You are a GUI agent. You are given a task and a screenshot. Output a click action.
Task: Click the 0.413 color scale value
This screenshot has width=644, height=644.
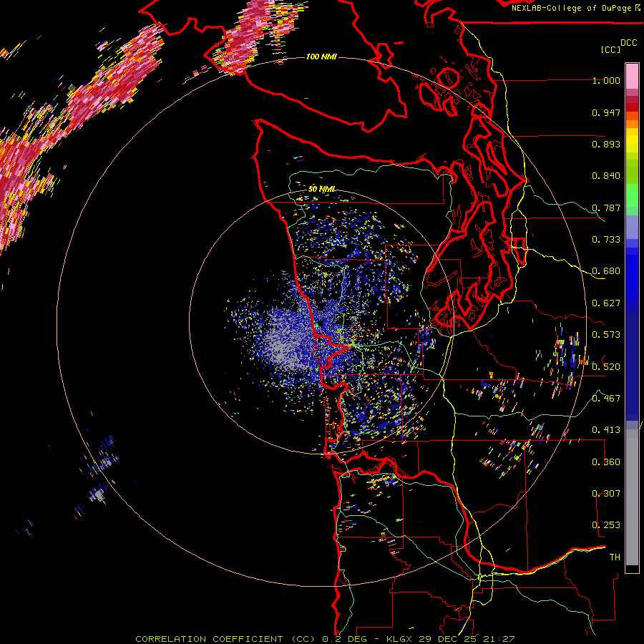click(606, 430)
